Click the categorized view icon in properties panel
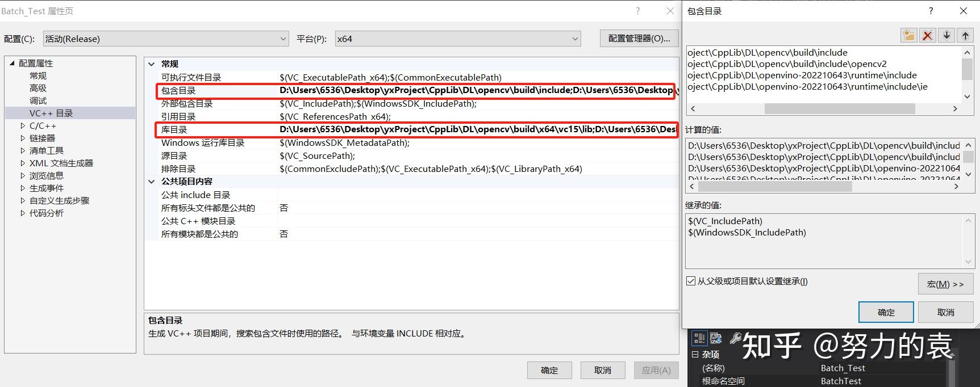 point(699,339)
